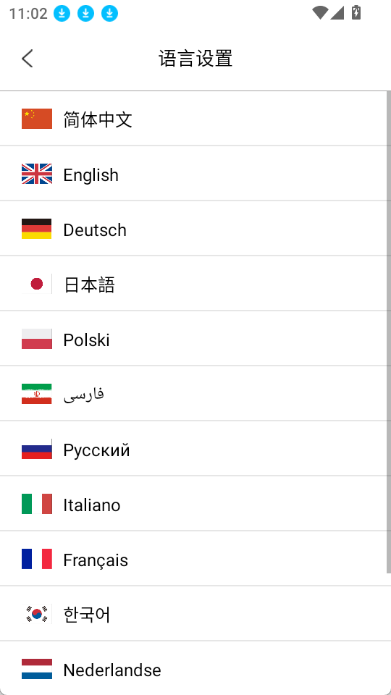Click the Netherlands flag icon
Screen dimensions: 391x695
coord(37,669)
